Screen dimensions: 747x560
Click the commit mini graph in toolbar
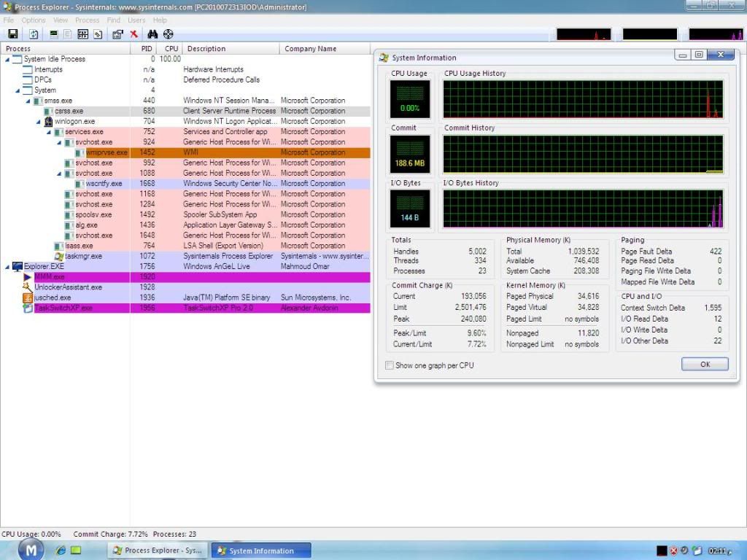click(x=650, y=34)
